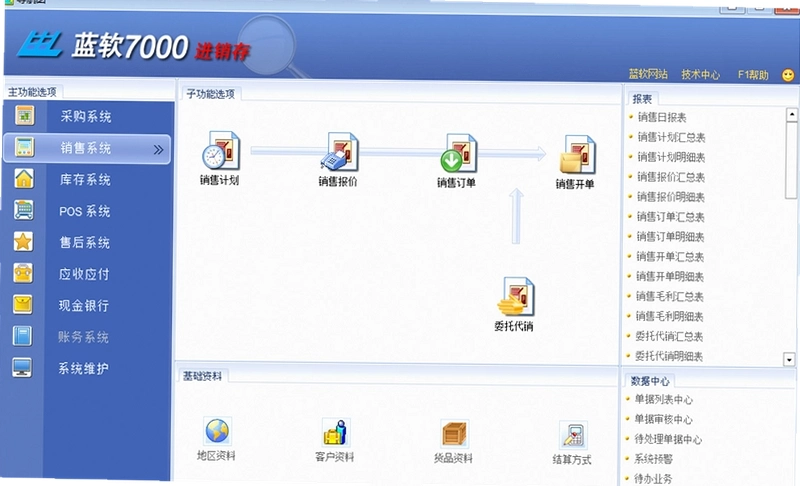The image size is (800, 486).
Task: Select 现金银行 menu label
Action: click(83, 306)
